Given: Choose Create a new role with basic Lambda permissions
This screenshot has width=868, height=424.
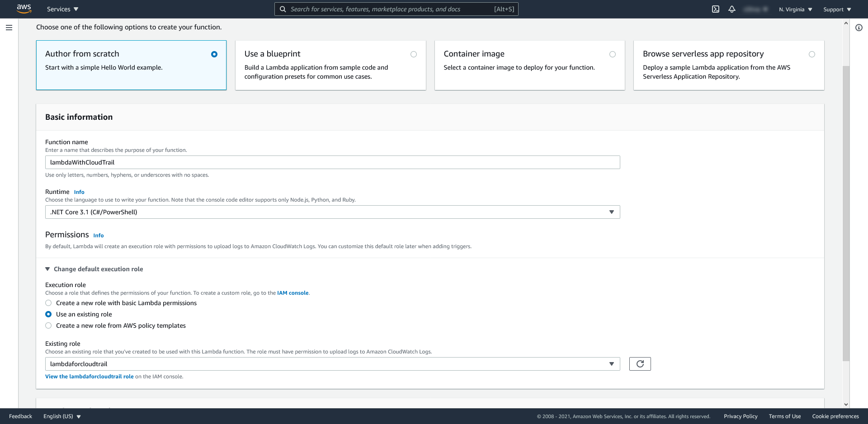Looking at the screenshot, I should [48, 303].
